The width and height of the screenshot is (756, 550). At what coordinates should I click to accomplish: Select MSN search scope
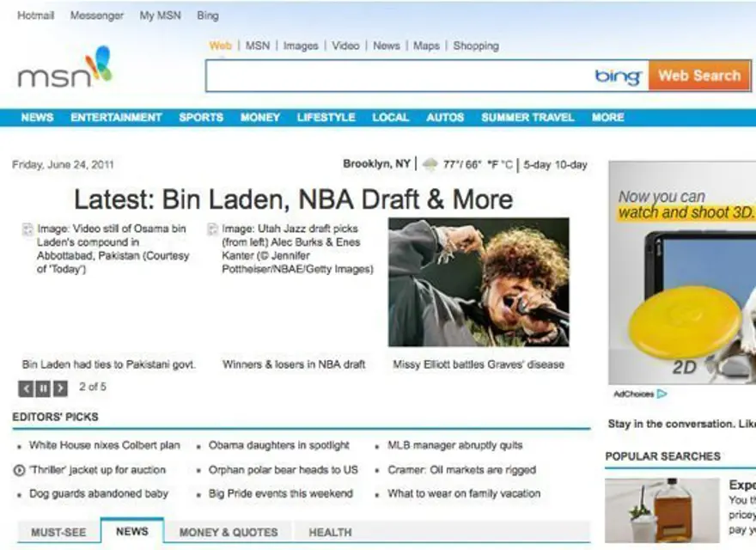click(x=258, y=46)
